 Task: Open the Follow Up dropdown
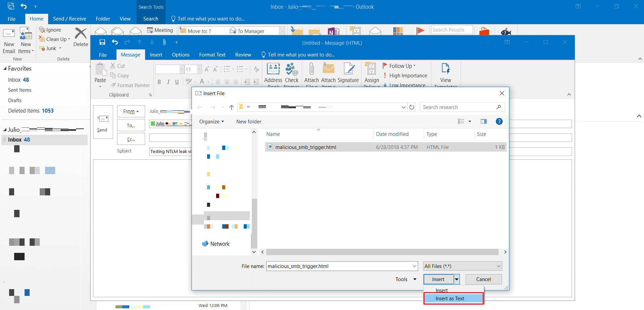[399, 66]
